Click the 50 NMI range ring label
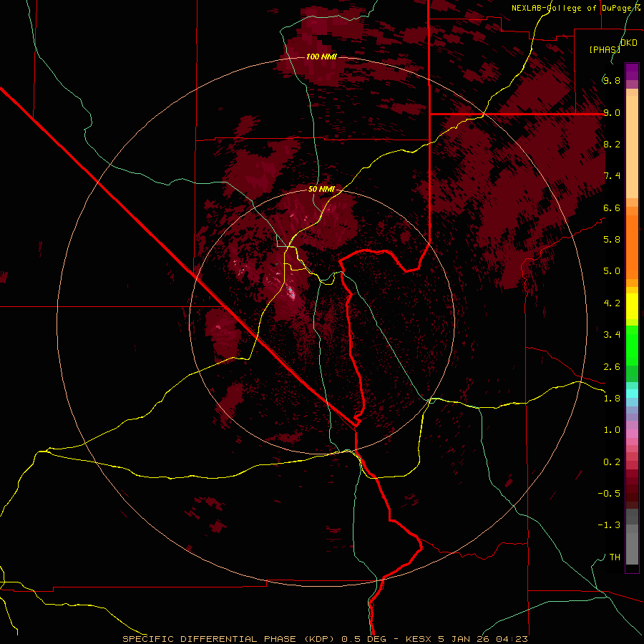Viewport: 644px width, 644px height. (321, 190)
